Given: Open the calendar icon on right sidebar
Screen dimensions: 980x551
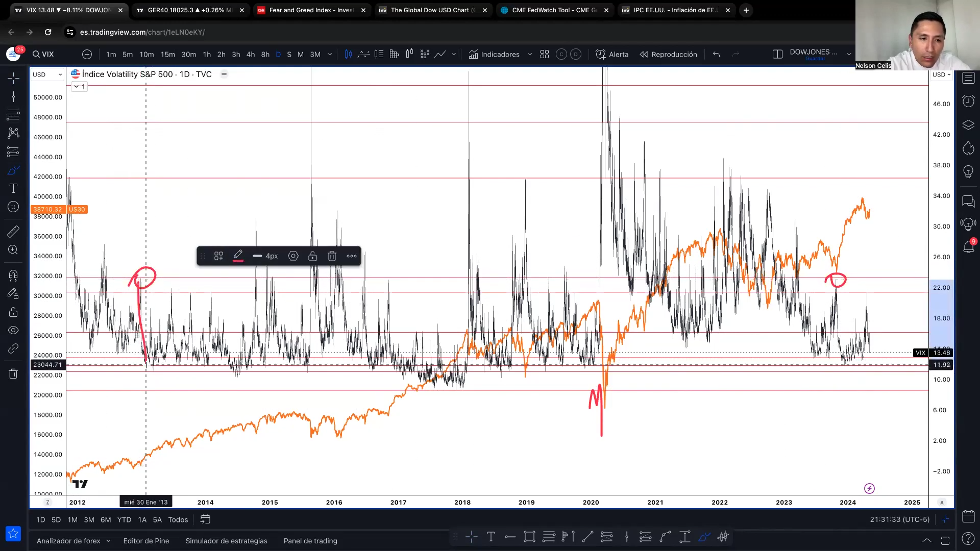Looking at the screenshot, I should (x=968, y=516).
